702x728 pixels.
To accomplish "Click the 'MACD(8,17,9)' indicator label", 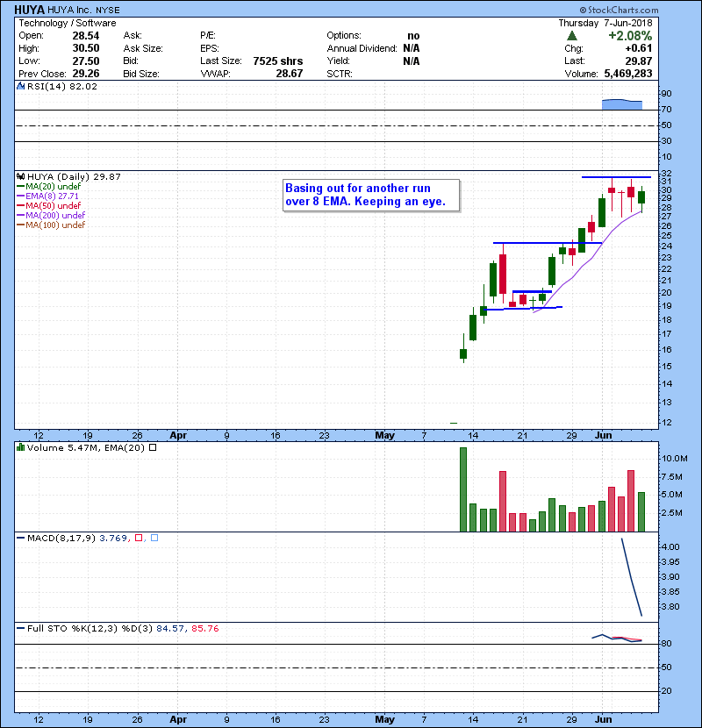I will pyautogui.click(x=61, y=539).
